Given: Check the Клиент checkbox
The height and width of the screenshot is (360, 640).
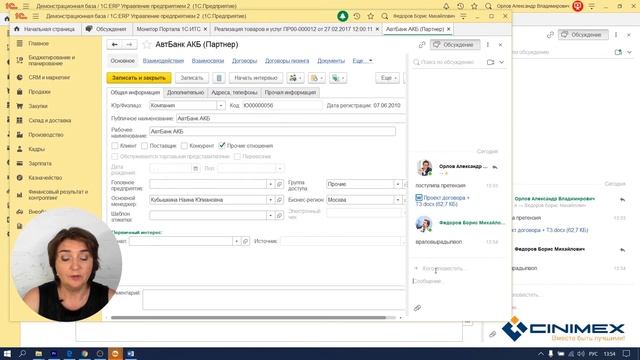Looking at the screenshot, I should pos(115,146).
